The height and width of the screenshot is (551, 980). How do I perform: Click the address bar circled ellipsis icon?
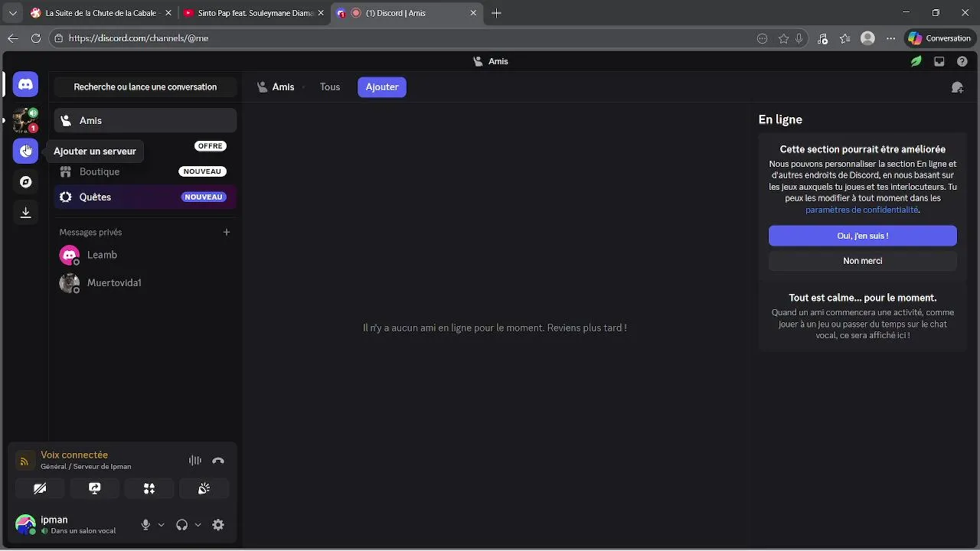762,38
